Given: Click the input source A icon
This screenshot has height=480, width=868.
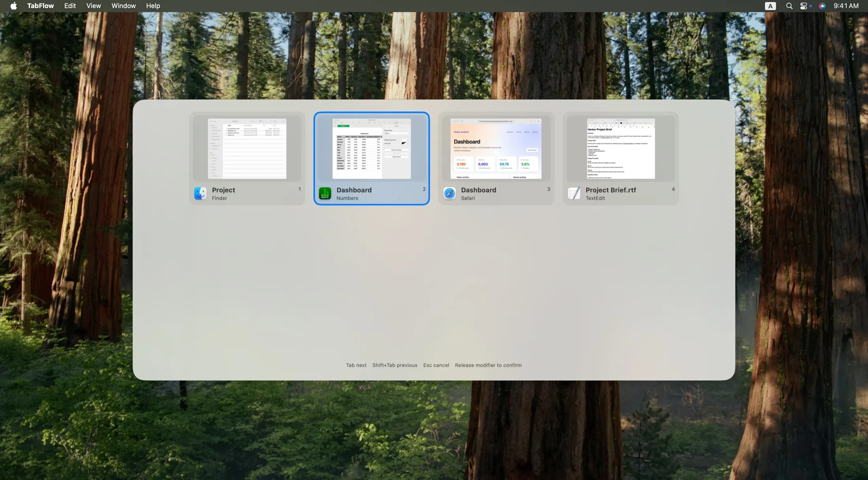Looking at the screenshot, I should tap(770, 6).
